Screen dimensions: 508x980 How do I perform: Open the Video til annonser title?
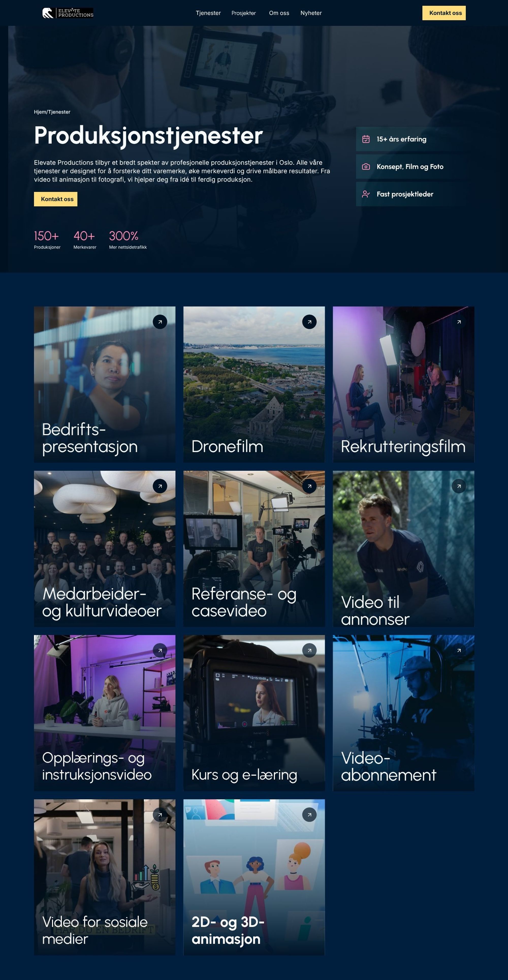point(375,611)
